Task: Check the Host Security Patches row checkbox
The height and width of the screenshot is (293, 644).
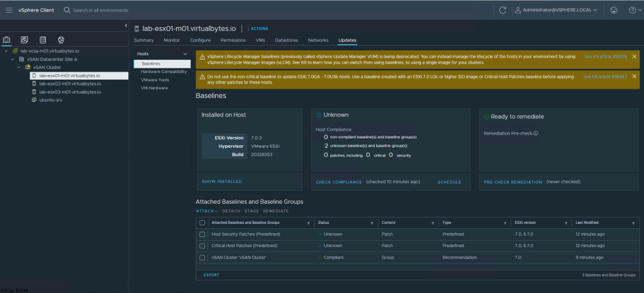Action: tap(202, 235)
